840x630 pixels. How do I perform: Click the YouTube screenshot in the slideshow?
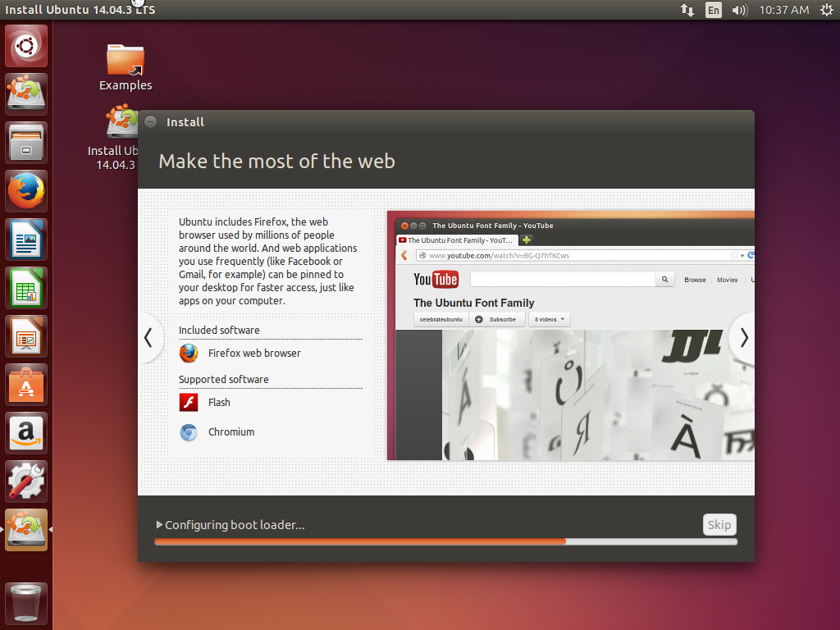pos(571,336)
